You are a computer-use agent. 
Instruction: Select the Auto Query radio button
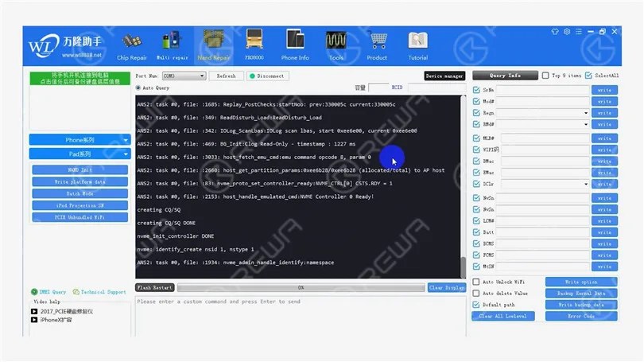(x=138, y=88)
